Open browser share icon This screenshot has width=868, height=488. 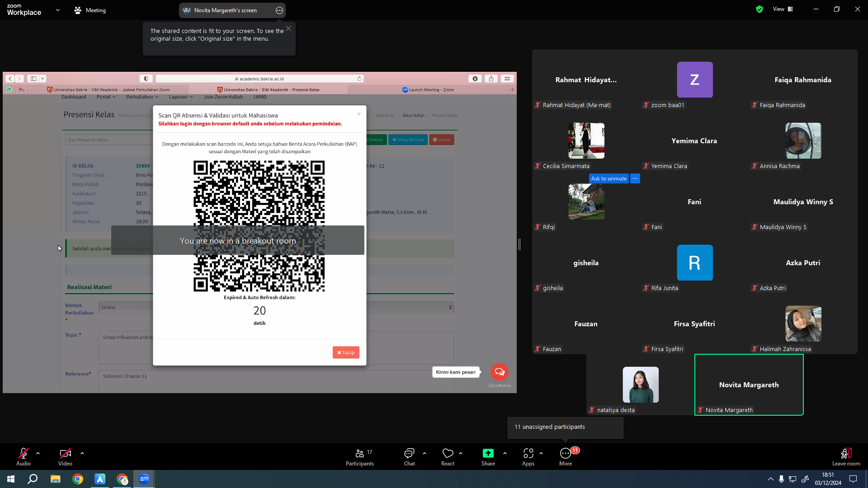pyautogui.click(x=491, y=79)
